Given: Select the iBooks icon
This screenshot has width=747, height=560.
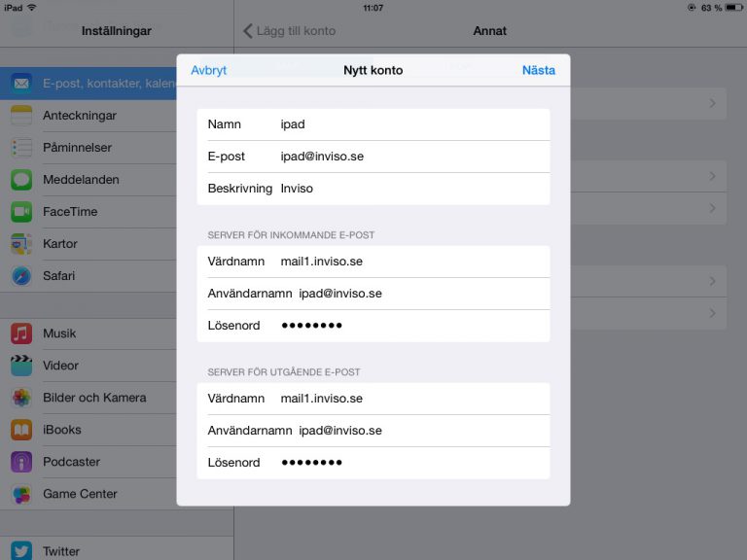Looking at the screenshot, I should pyautogui.click(x=21, y=430).
